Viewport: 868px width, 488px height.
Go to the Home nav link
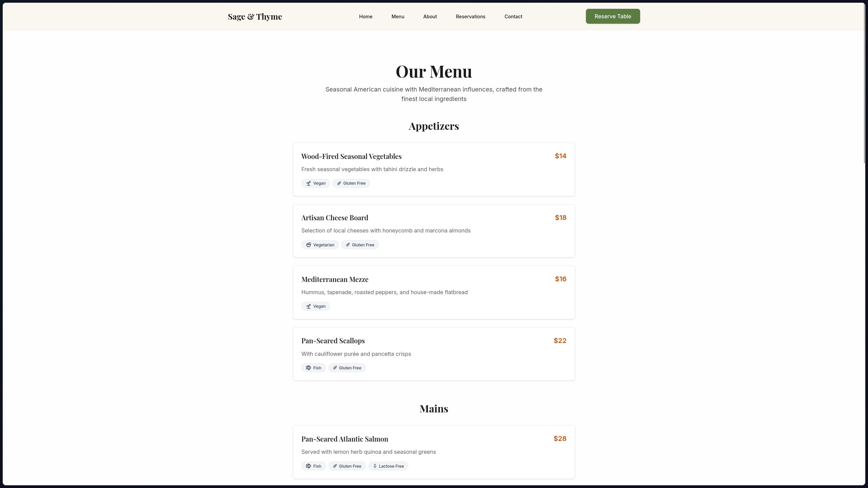pyautogui.click(x=366, y=17)
